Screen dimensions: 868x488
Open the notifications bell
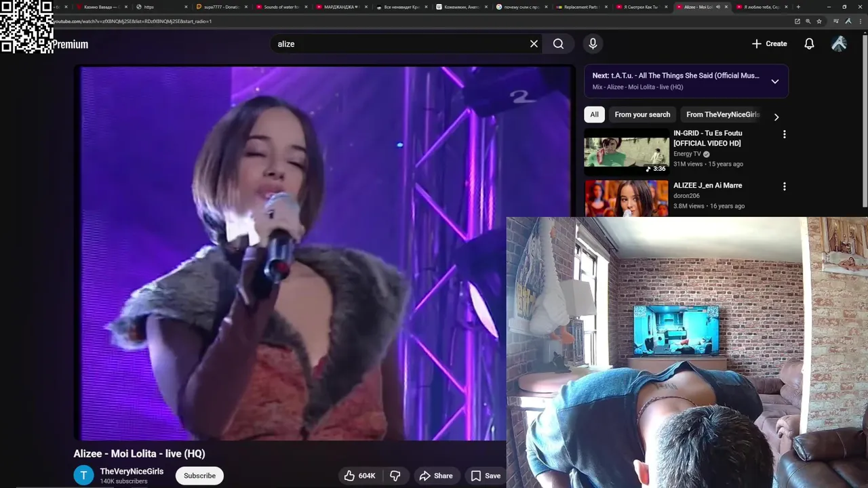[809, 43]
